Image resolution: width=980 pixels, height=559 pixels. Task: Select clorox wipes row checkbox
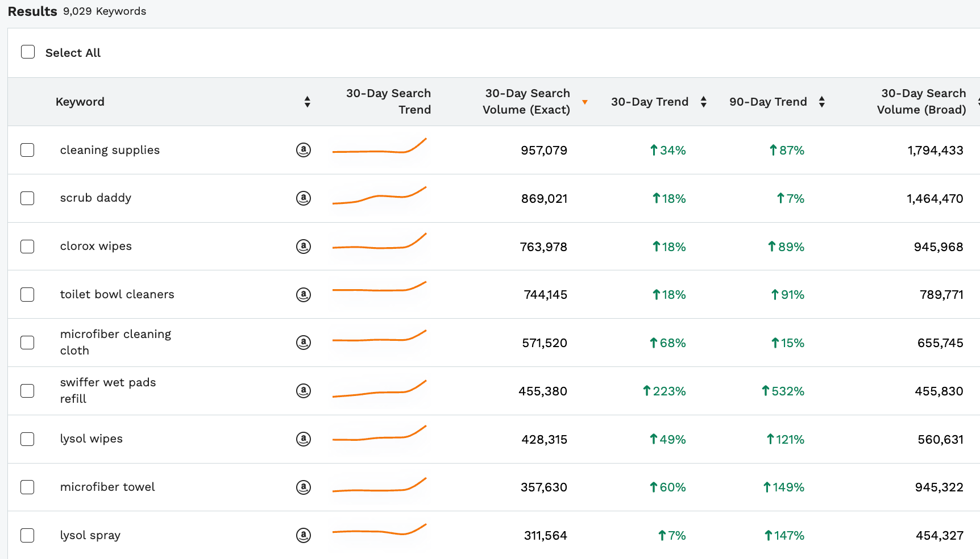click(x=27, y=247)
